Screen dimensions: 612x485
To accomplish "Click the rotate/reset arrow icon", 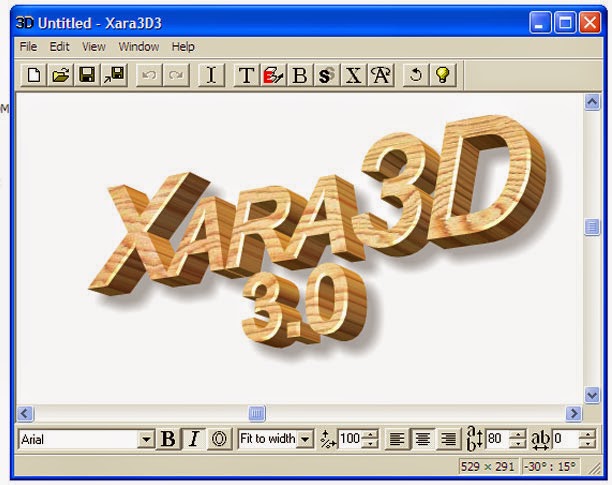I will 415,75.
